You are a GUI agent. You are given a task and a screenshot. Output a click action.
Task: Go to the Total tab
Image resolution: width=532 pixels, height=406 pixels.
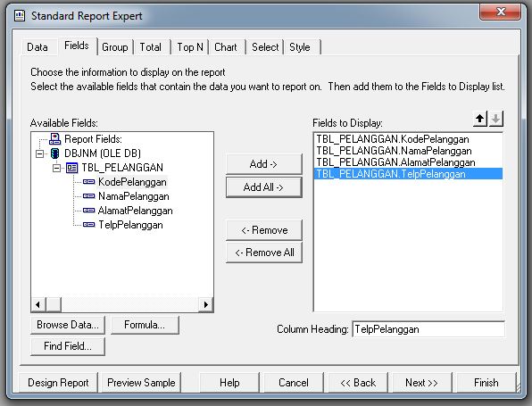[151, 47]
